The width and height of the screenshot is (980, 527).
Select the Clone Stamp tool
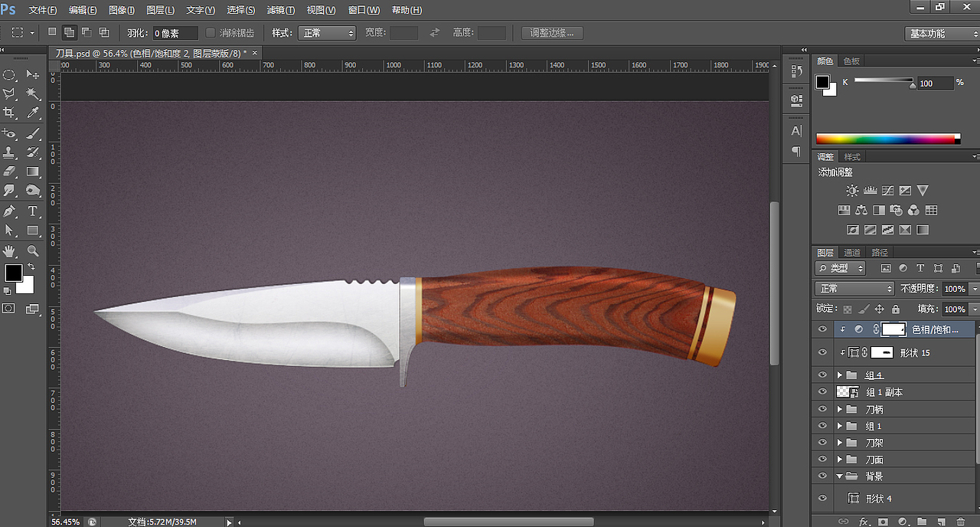(9, 152)
